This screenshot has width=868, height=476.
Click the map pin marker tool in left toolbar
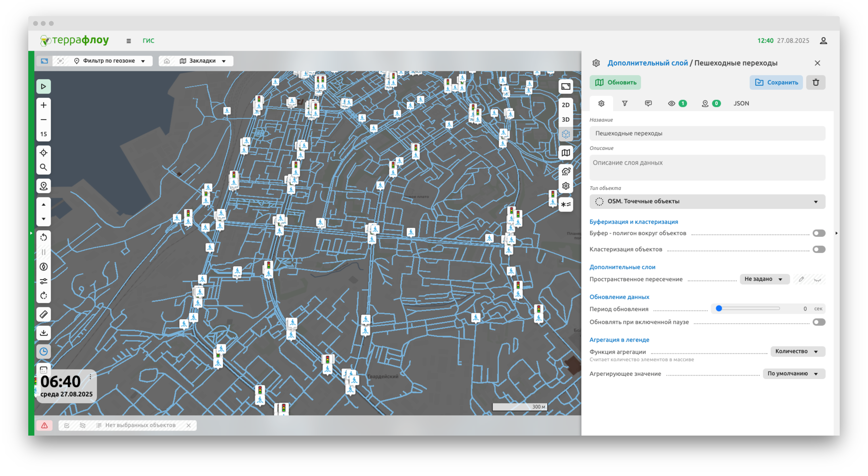(x=43, y=186)
